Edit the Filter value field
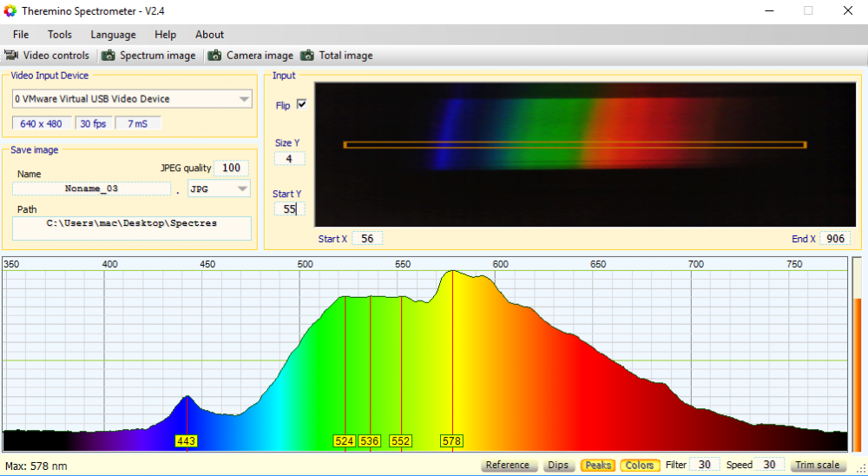Screen dimensions: 868x476 click(x=704, y=465)
